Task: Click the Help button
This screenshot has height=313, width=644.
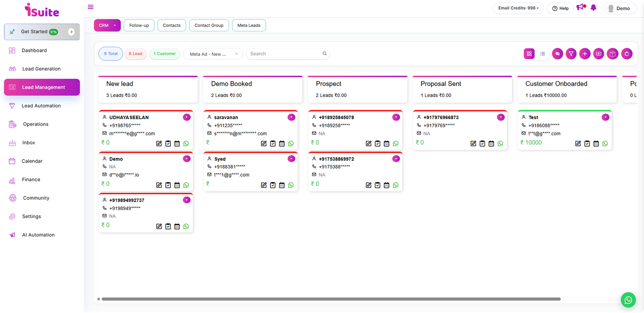Action: (x=560, y=8)
